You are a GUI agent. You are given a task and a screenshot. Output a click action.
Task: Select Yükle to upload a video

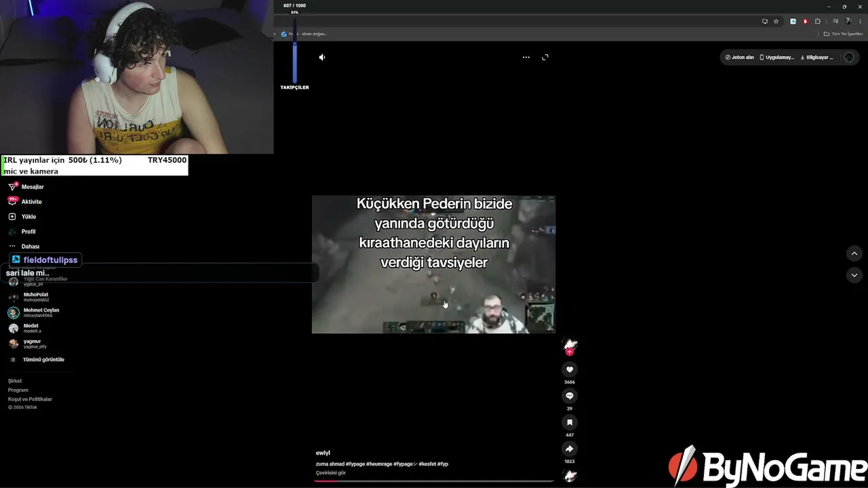[22, 217]
